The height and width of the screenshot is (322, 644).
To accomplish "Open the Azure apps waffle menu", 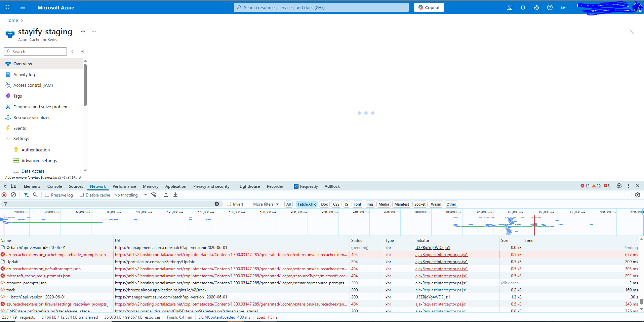I will (x=7, y=7).
